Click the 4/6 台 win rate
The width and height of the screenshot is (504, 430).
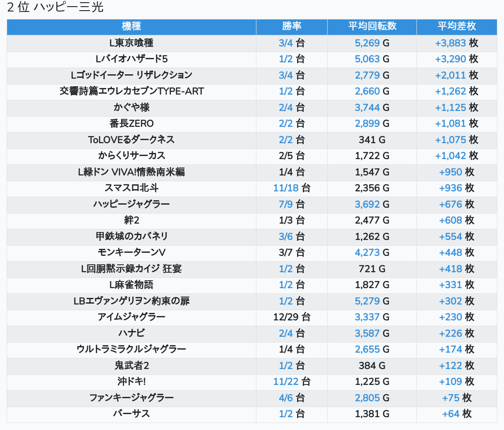point(291,398)
